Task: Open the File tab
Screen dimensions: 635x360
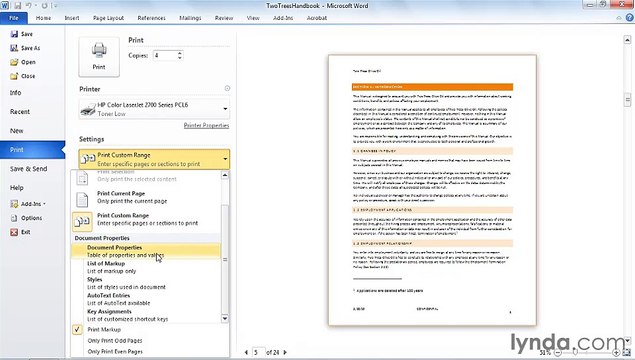Action: (x=14, y=18)
